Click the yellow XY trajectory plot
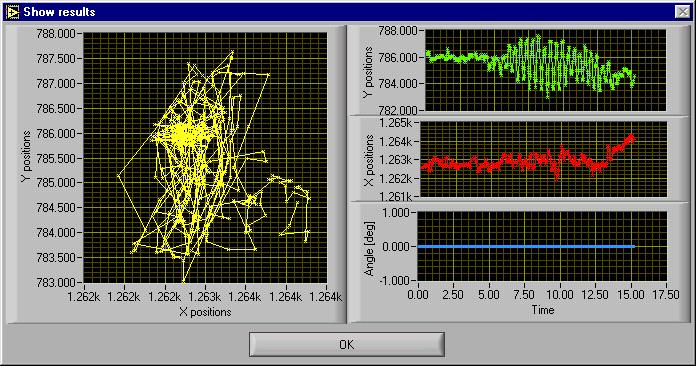Viewport: 696px width, 366px height. (205, 157)
